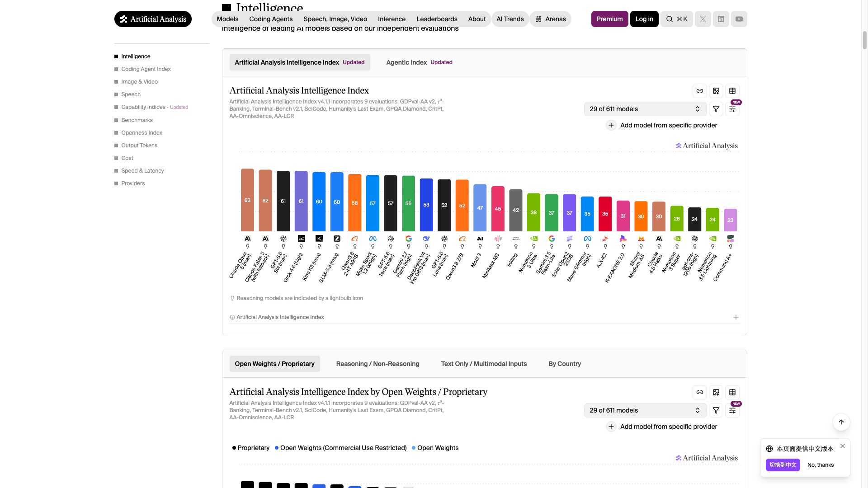Open the X (Twitter) icon in header

coord(703,19)
